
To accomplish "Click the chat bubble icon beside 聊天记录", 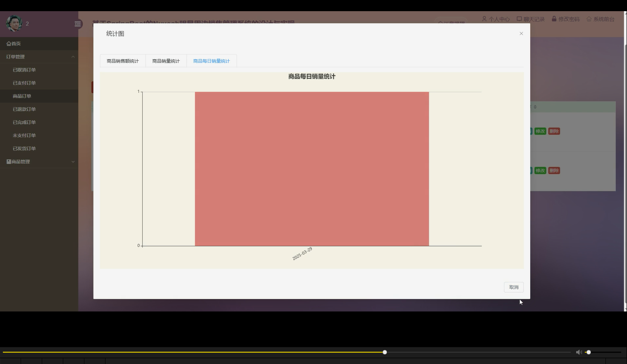I will pyautogui.click(x=519, y=19).
